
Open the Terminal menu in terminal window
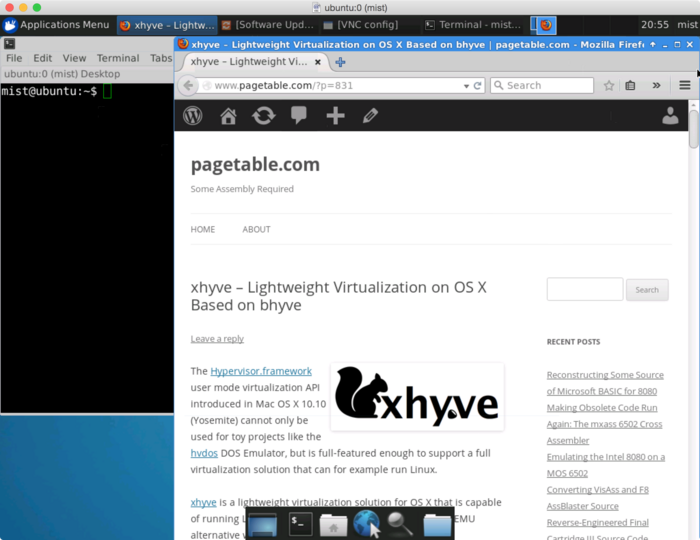point(118,58)
